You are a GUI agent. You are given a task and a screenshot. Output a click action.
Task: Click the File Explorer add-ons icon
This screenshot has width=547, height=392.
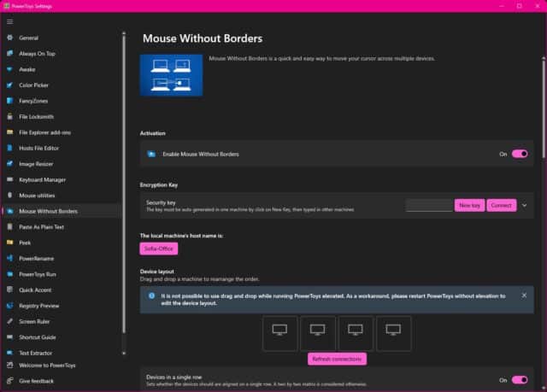[x=9, y=132]
